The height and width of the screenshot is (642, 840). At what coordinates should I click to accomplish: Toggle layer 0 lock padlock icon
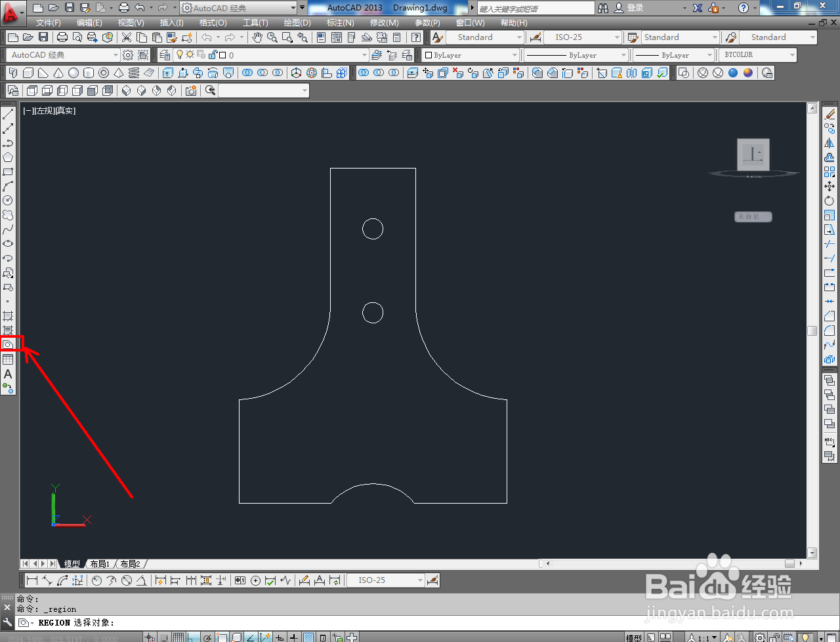[213, 55]
